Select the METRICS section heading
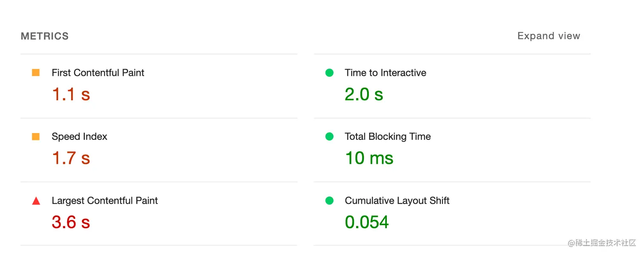 point(45,36)
